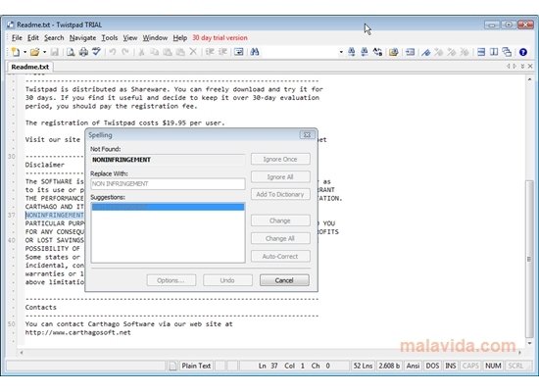
Task: Click the Auto-Correct button
Action: coord(280,256)
